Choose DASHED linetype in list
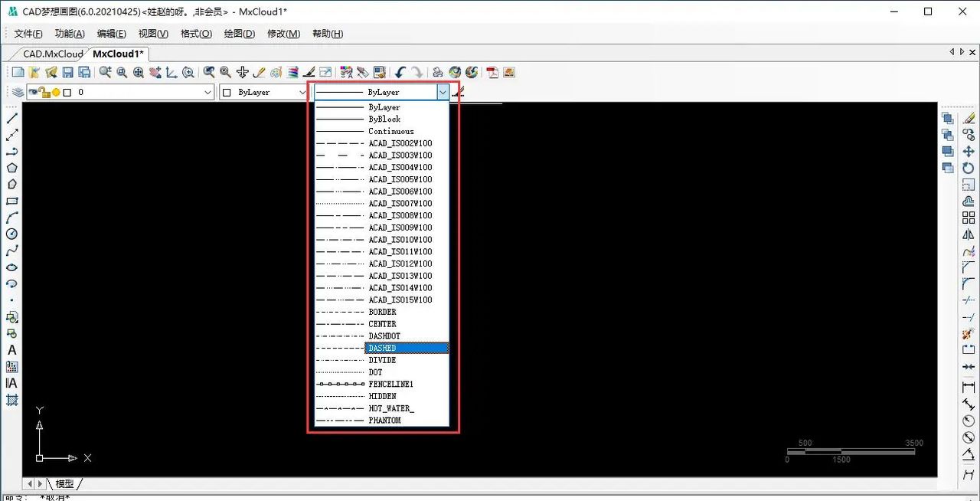 (x=381, y=348)
